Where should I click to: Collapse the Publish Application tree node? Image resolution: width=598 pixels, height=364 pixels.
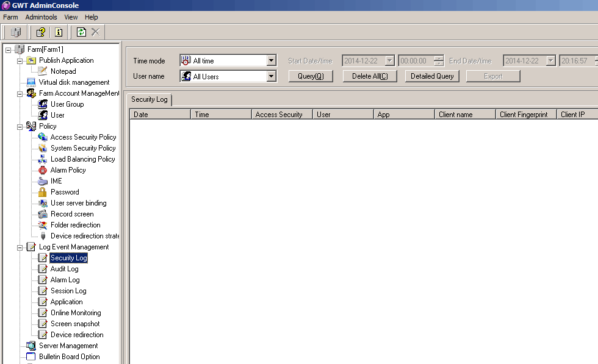pos(20,60)
